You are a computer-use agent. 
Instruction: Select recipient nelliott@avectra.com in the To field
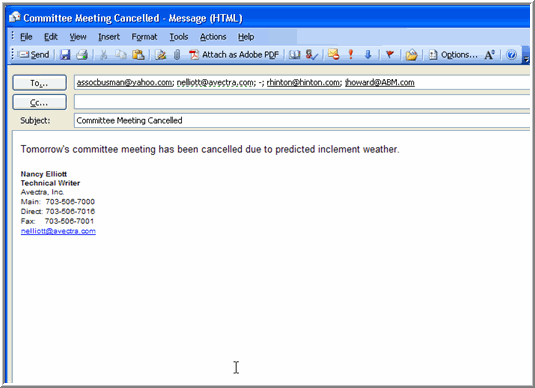point(215,83)
